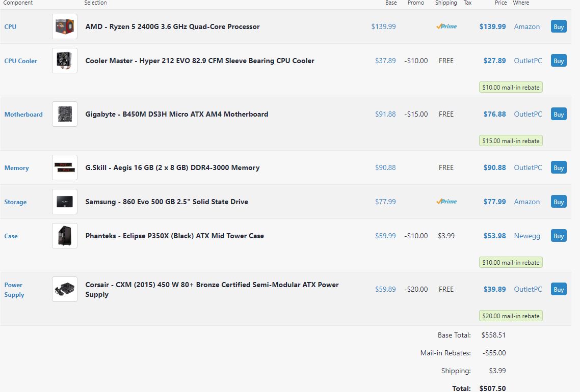
Task: Click the OutletPC merchant link for CPU Cooler
Action: 528,61
